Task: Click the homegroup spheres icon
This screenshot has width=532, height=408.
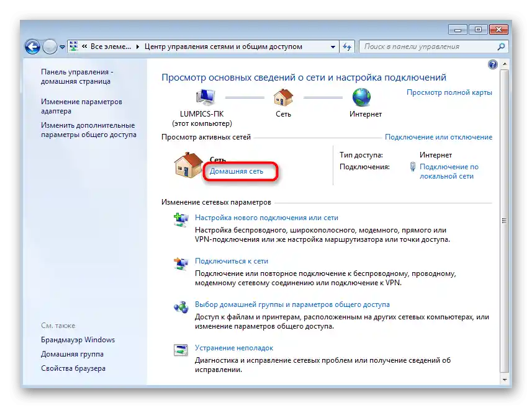Action: pyautogui.click(x=181, y=307)
